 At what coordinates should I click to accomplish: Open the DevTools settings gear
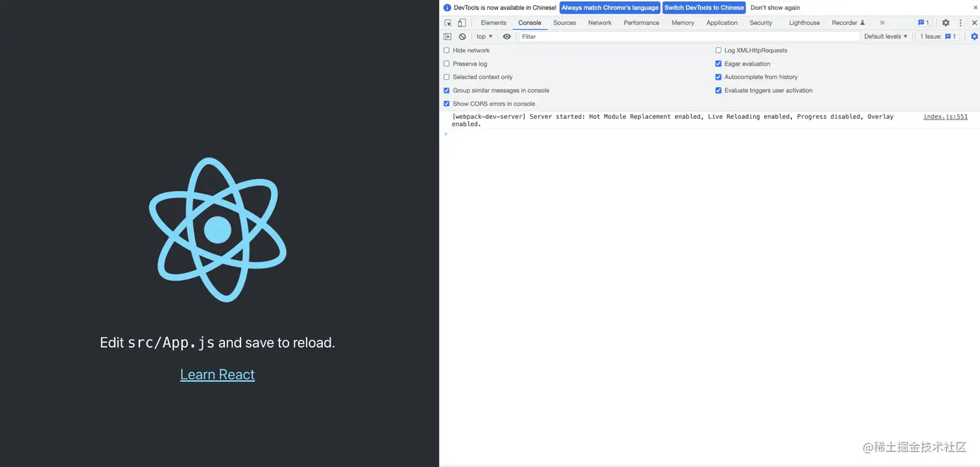[946, 23]
